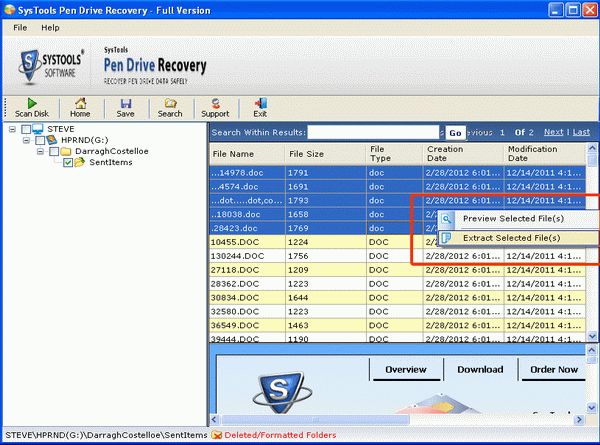Click the SentItems folder icon
The width and height of the screenshot is (600, 445).
point(80,162)
